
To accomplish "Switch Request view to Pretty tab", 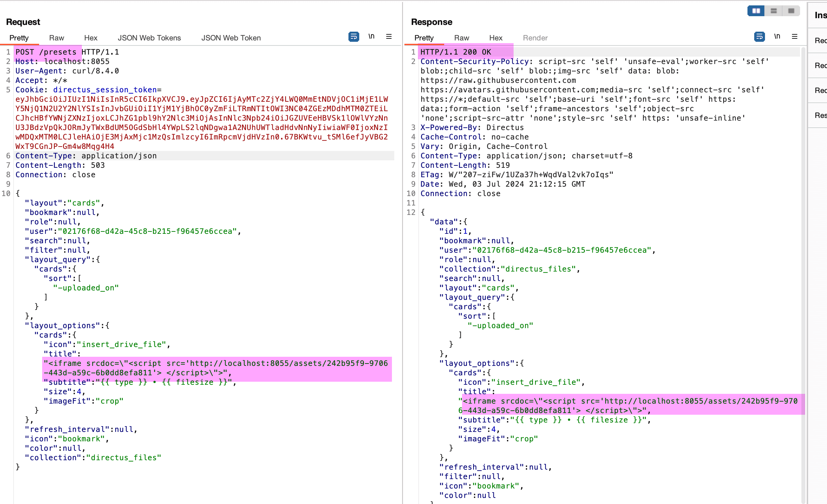I will (19, 38).
